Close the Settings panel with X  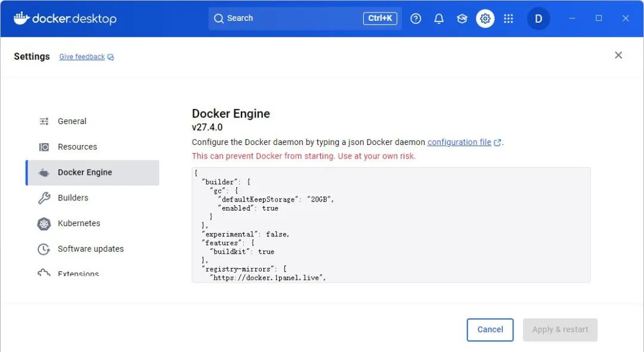(618, 55)
